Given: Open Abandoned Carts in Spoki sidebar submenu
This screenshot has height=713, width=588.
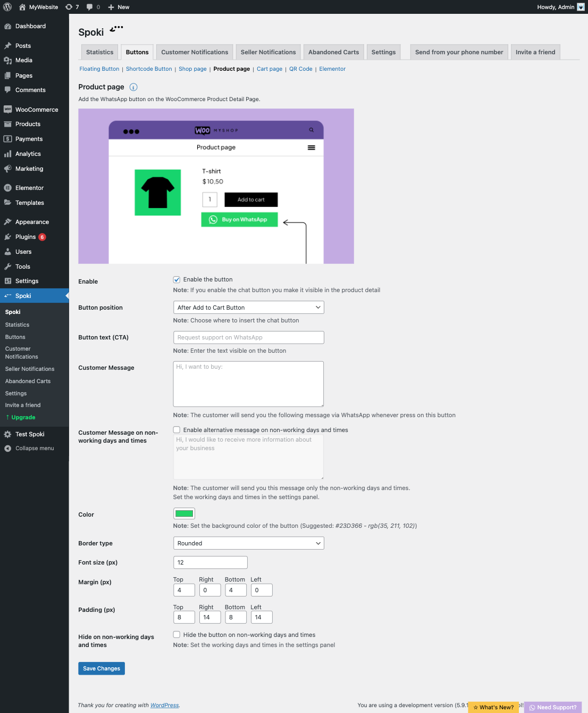Looking at the screenshot, I should 28,382.
